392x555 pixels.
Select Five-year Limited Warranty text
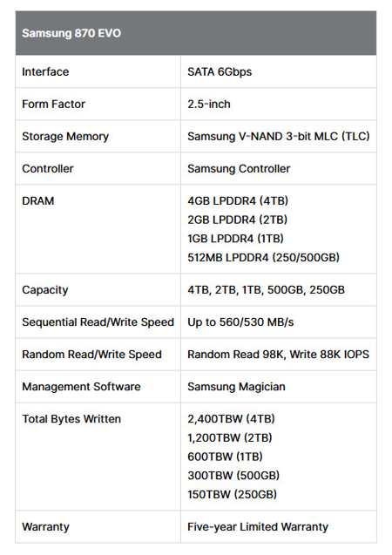[258, 527]
